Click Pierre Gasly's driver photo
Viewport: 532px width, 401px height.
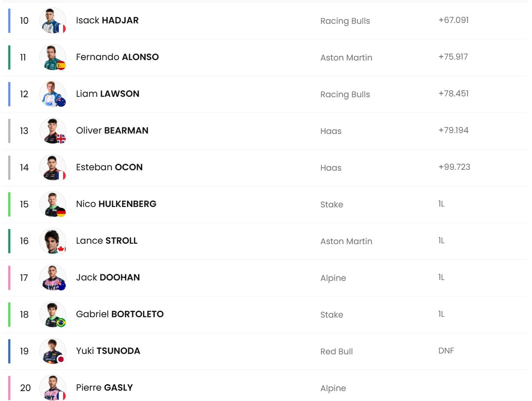pos(52,388)
